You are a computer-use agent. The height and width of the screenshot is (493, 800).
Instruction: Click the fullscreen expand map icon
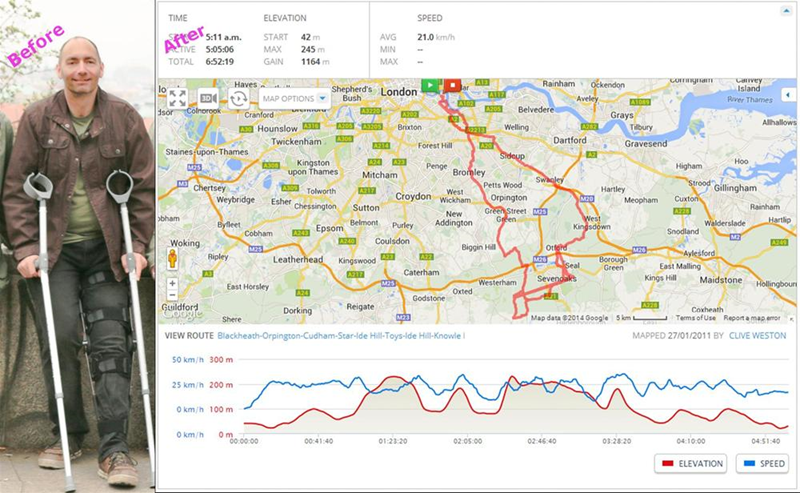(x=178, y=98)
